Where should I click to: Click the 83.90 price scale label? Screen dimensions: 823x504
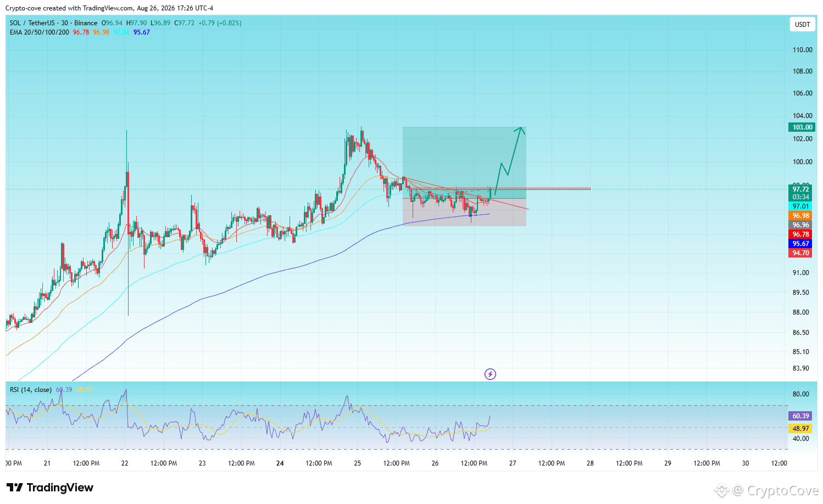(801, 368)
